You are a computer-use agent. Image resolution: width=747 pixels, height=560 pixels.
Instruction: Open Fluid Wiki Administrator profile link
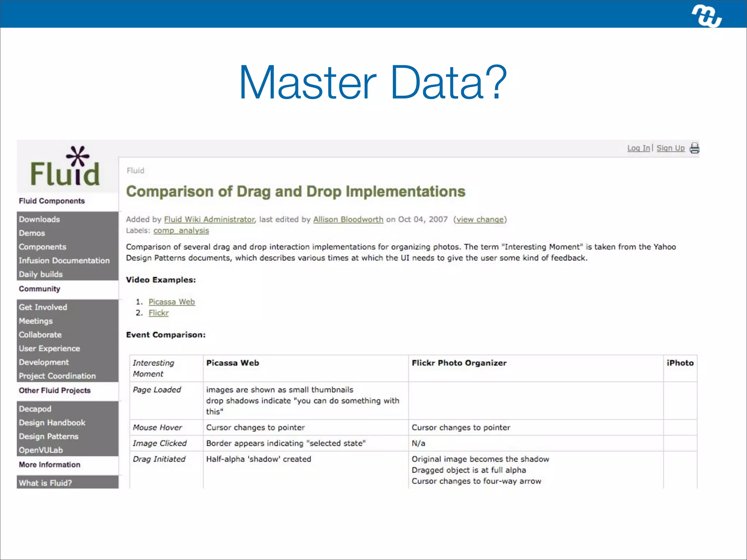[209, 219]
